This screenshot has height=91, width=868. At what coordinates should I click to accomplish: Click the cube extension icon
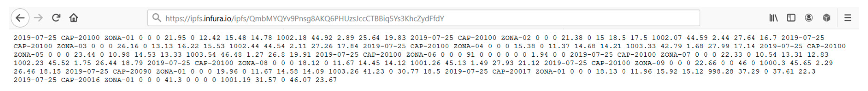(x=826, y=18)
